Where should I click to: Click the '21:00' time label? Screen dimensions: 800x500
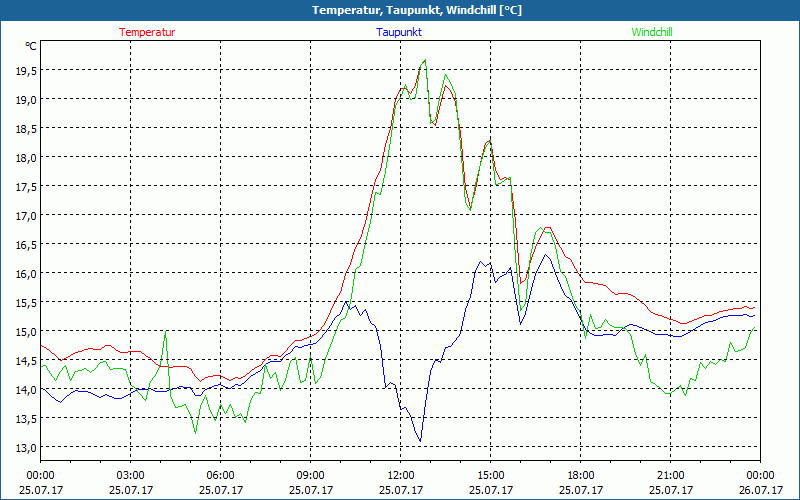point(670,476)
